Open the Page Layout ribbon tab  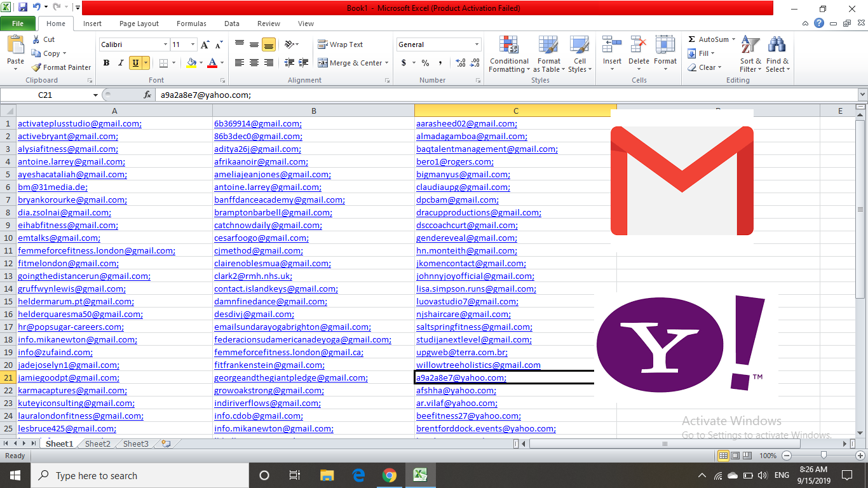pyautogui.click(x=139, y=23)
